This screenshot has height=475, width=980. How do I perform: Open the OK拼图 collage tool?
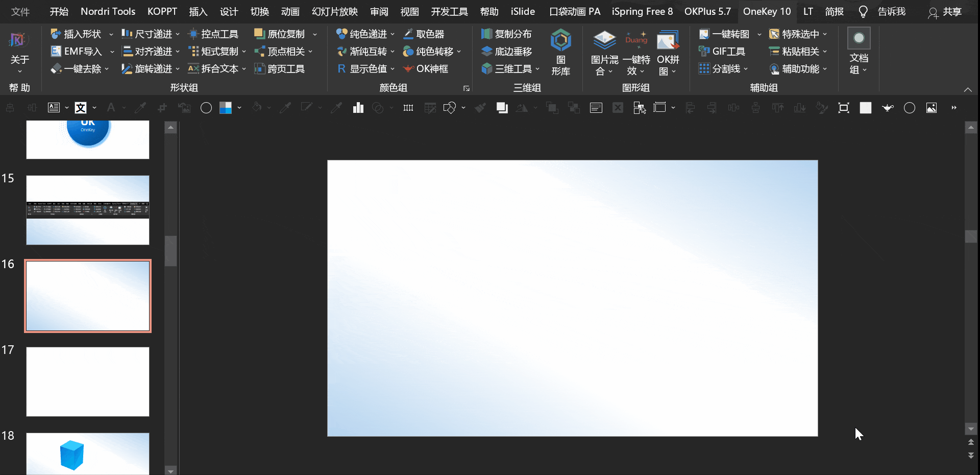[x=668, y=53]
